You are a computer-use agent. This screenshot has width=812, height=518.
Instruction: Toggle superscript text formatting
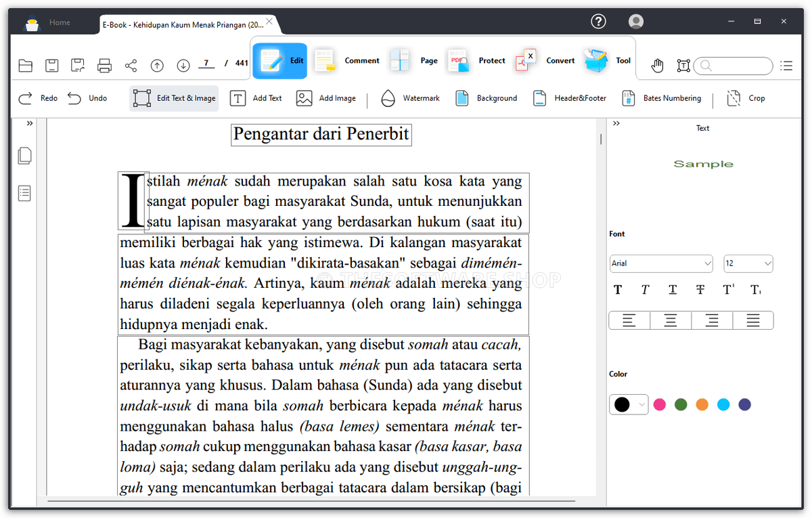tap(728, 290)
